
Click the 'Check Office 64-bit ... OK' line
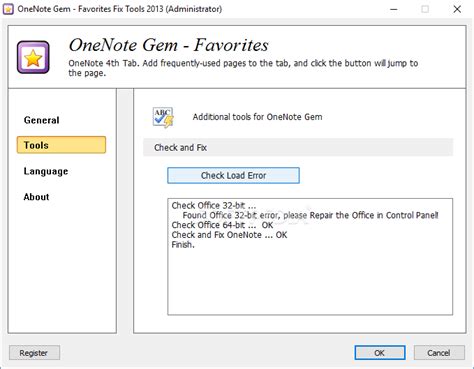tap(222, 225)
